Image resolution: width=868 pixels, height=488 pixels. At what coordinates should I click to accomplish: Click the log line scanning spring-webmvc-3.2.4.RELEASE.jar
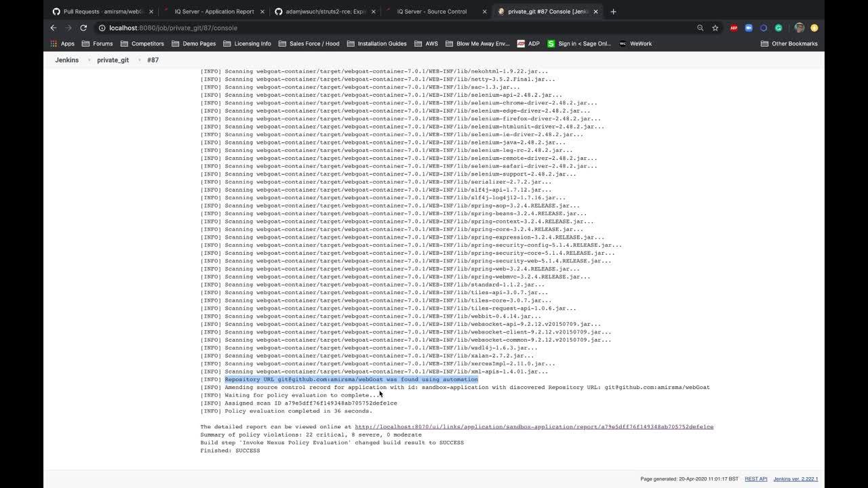click(395, 277)
